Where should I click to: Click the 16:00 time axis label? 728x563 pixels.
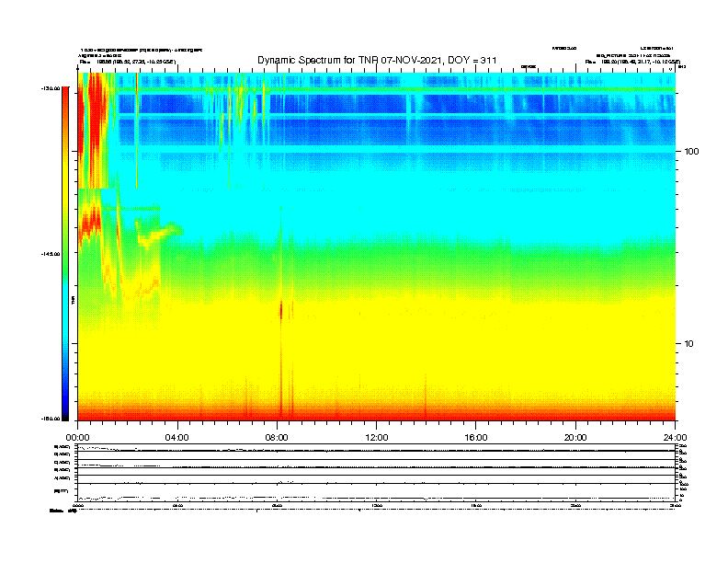coord(476,438)
